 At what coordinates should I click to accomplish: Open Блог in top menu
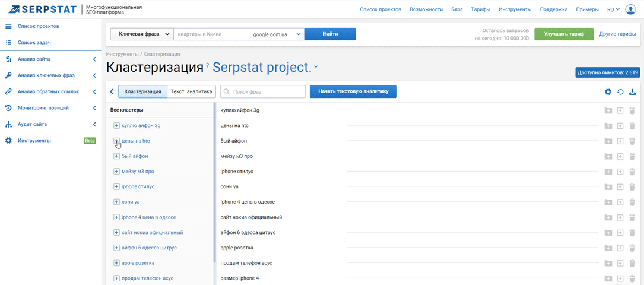tap(456, 9)
